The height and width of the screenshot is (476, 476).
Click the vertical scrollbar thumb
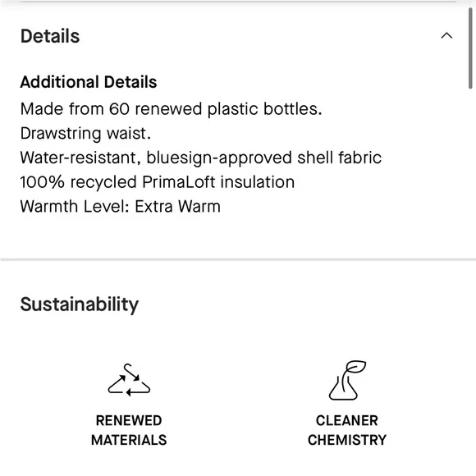click(x=470, y=48)
